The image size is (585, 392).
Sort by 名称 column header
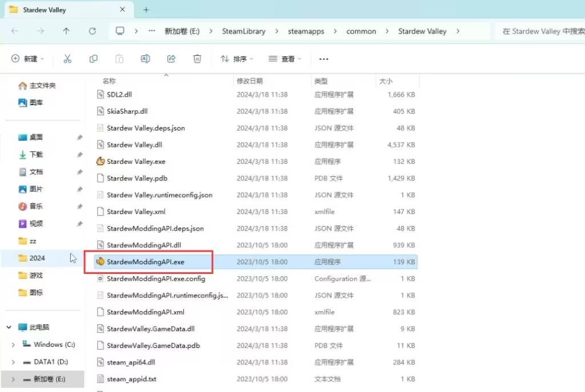click(x=109, y=81)
